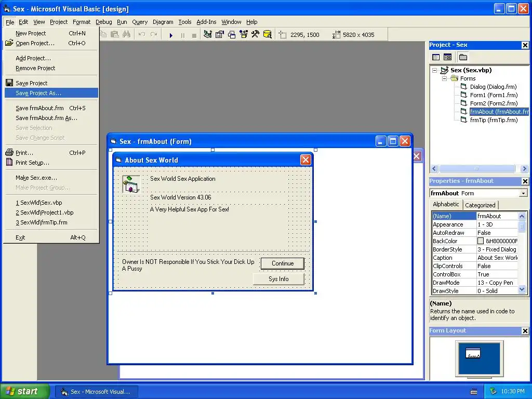Choose Exit from the File menu

coord(51,237)
